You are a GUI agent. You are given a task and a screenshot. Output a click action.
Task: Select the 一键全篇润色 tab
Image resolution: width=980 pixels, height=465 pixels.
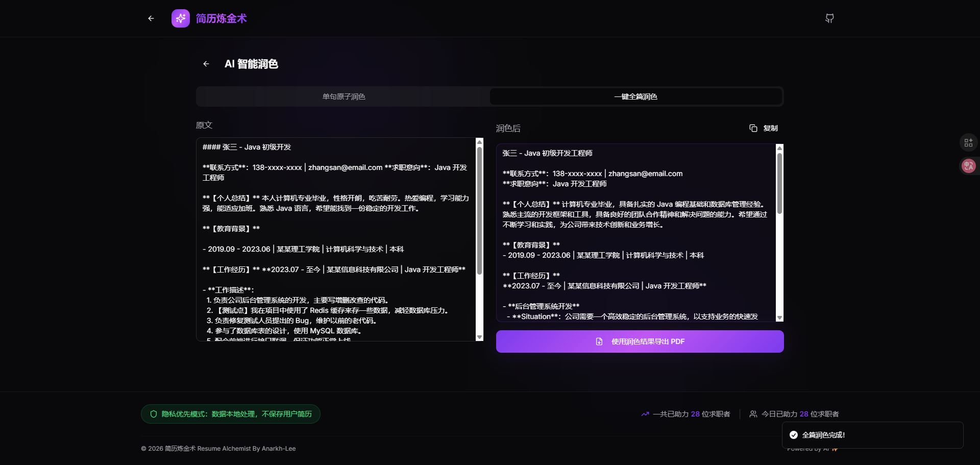coord(635,96)
